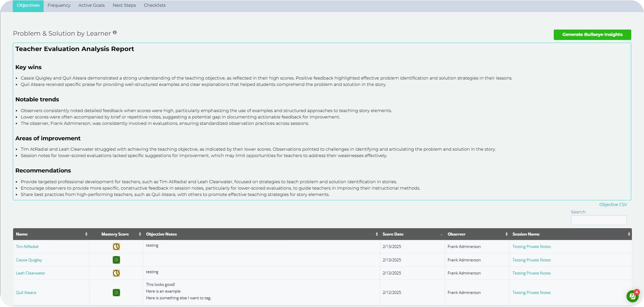Screen dimensions: 644x307
Task: Click Tim AtRadial's yellow mastery score icon
Action: click(116, 247)
